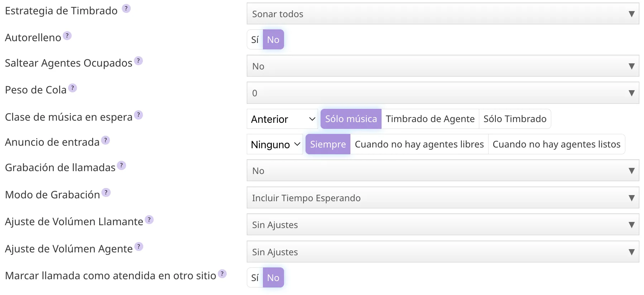The width and height of the screenshot is (644, 295).
Task: Select Timbrado de Agente option
Action: click(x=430, y=119)
